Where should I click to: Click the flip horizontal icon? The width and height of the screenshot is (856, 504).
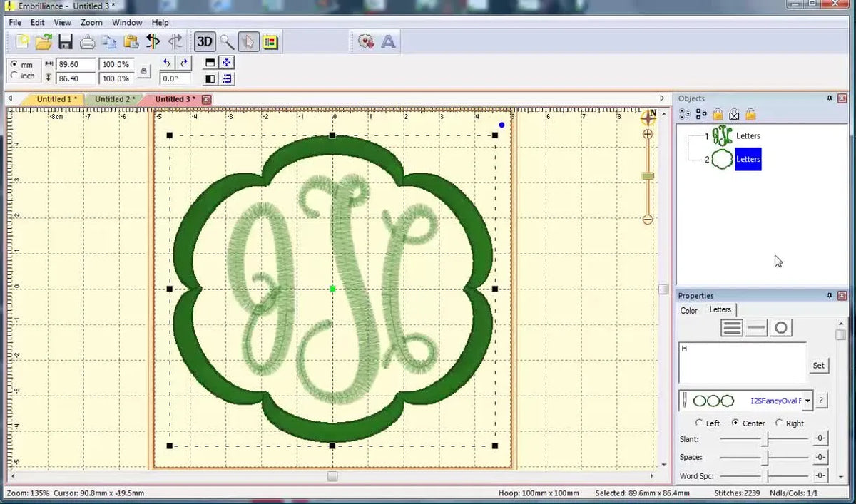pos(210,78)
